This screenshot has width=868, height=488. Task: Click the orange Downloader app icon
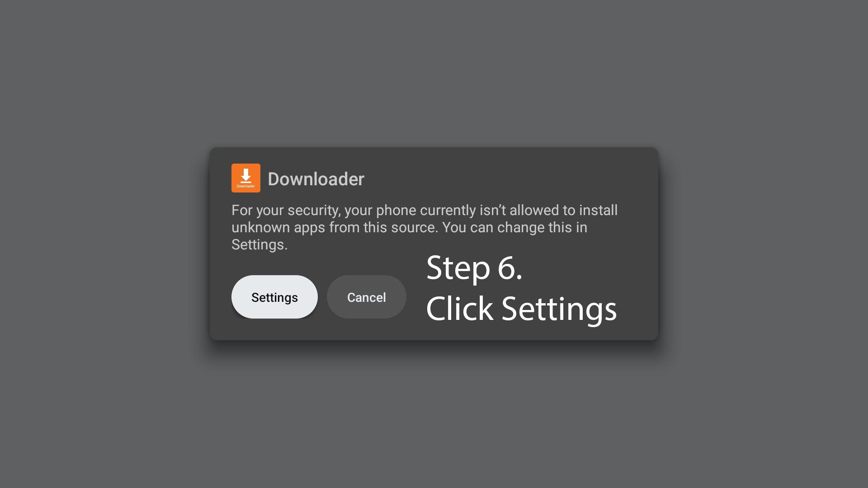[245, 178]
